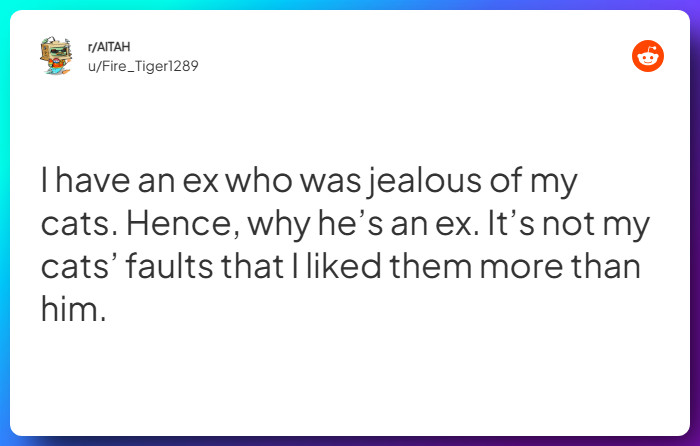Open the r/AITAH subreddit link
700x446 pixels.
click(x=105, y=48)
